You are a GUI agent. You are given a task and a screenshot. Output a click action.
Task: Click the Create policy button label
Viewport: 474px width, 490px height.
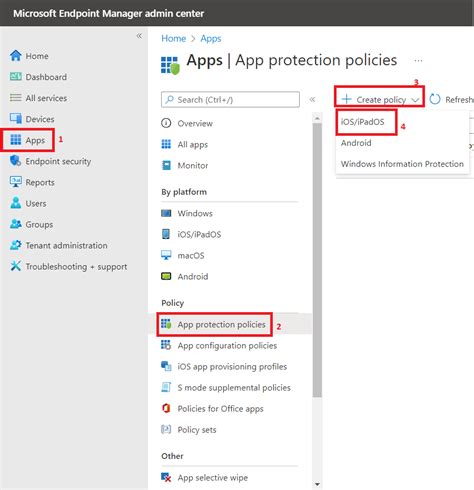pyautogui.click(x=381, y=100)
